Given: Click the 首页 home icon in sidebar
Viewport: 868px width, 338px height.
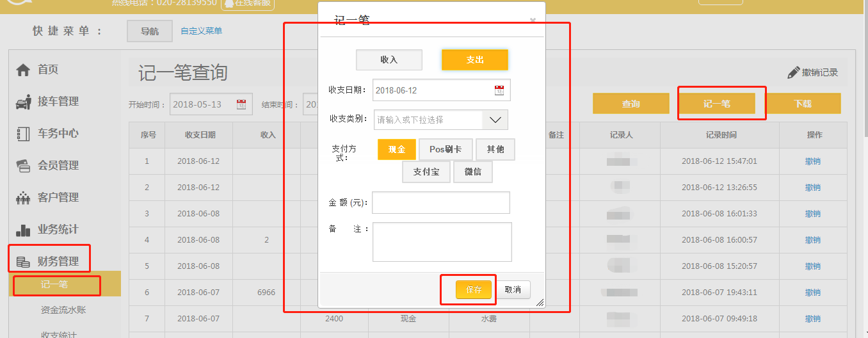Looking at the screenshot, I should (23, 70).
